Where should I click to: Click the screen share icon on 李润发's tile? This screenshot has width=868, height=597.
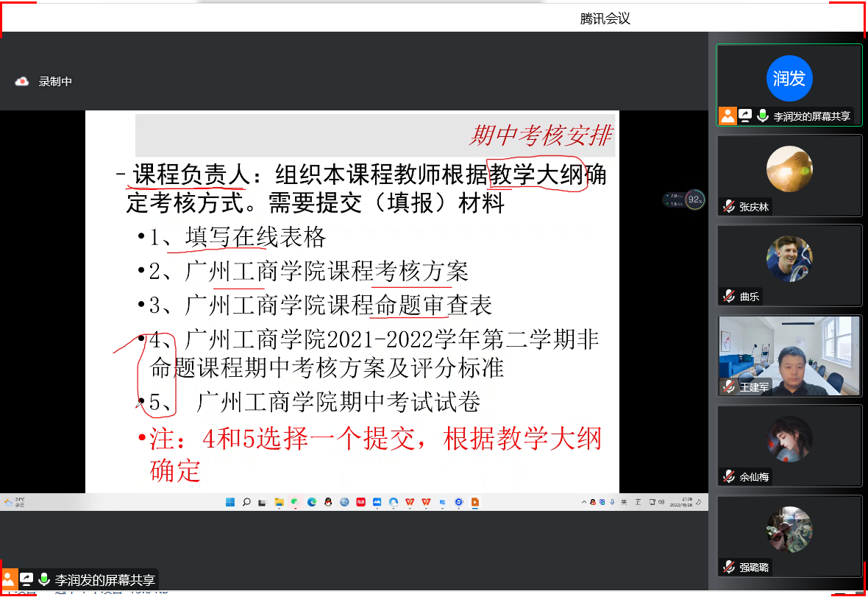tap(745, 116)
